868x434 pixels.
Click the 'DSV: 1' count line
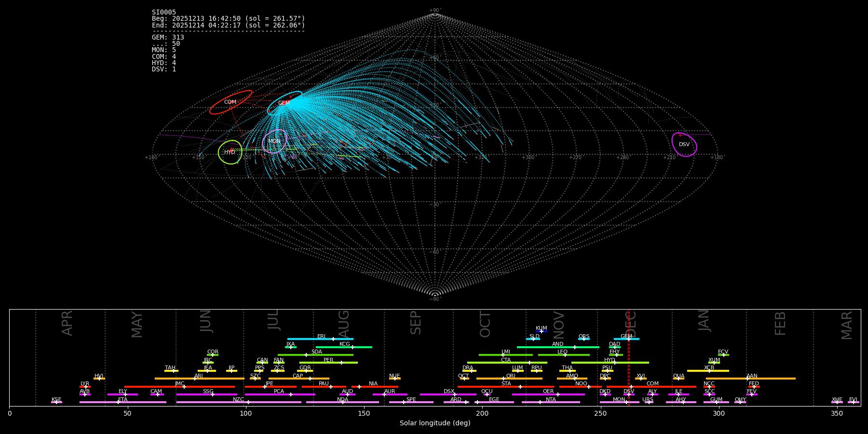point(164,69)
